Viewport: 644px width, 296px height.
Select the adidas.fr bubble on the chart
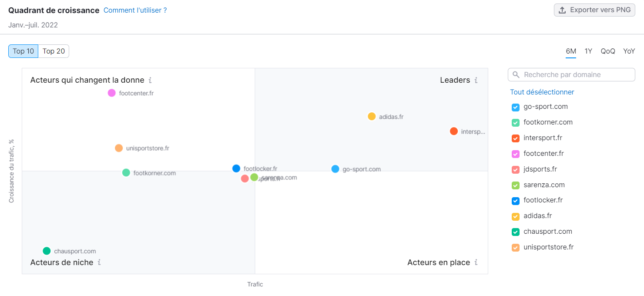tap(372, 116)
